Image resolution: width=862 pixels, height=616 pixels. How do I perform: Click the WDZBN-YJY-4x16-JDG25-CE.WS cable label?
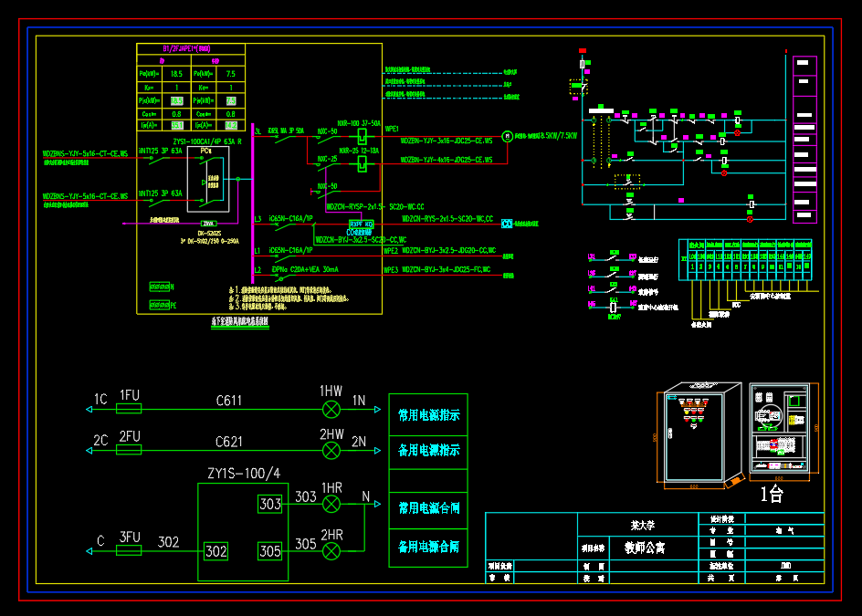[x=447, y=160]
